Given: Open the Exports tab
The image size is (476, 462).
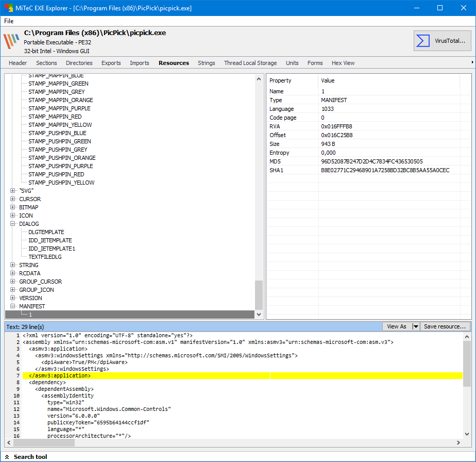Looking at the screenshot, I should point(111,63).
